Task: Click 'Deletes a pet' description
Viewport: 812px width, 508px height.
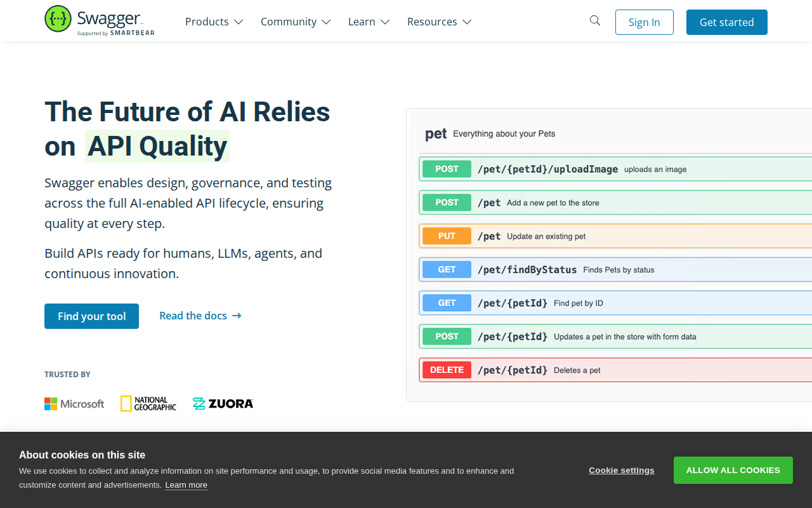Action: pos(577,370)
